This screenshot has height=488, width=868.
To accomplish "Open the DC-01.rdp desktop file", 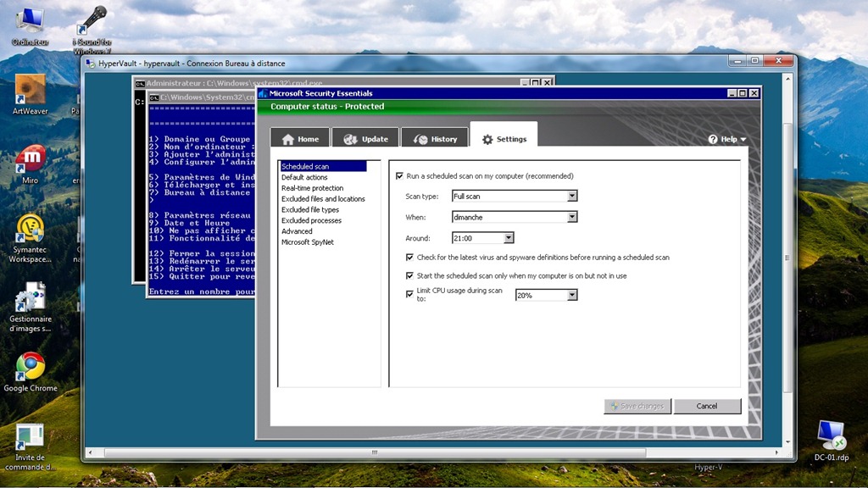I will [832, 441].
